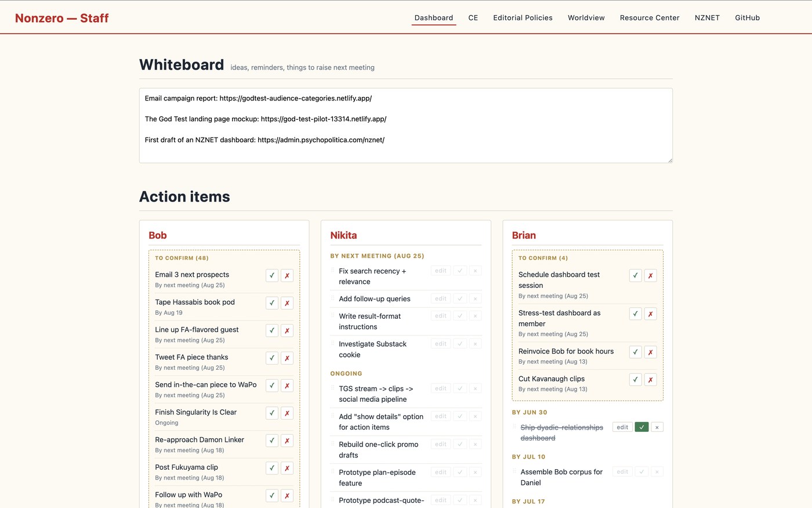Confirm 'Line up FA-flavored guest' item
The width and height of the screenshot is (812, 508).
point(272,330)
